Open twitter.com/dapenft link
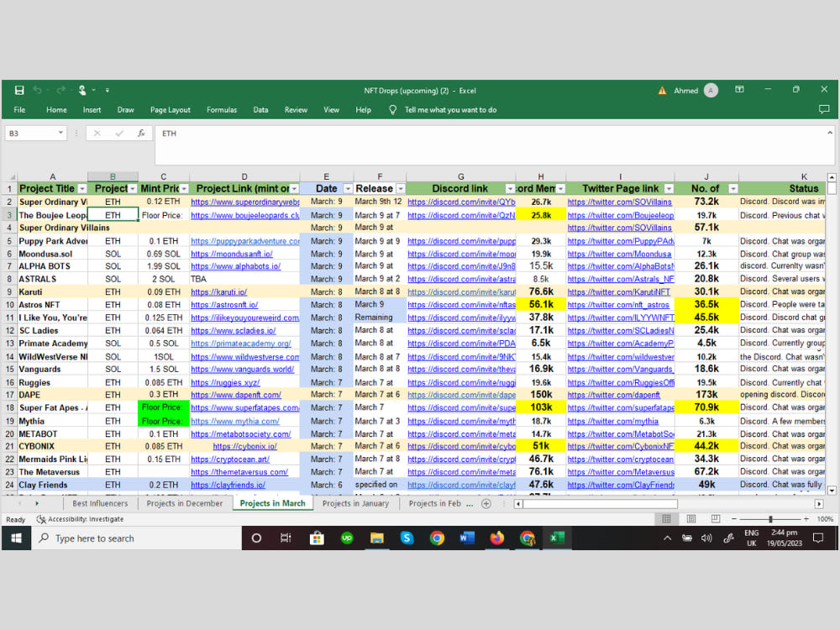The height and width of the screenshot is (630, 840). click(x=613, y=395)
